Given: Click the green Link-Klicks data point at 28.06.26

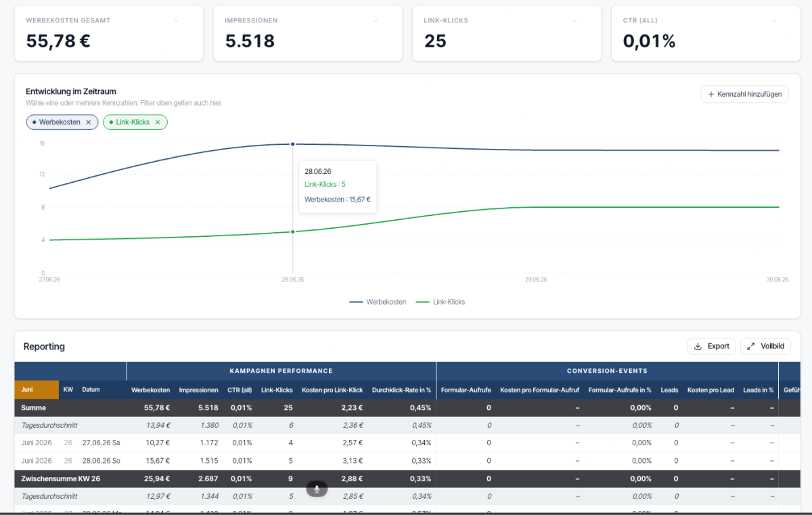Looking at the screenshot, I should (292, 232).
